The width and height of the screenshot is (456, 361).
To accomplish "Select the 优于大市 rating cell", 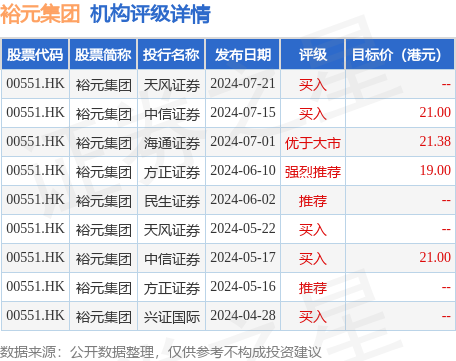I will click(x=313, y=143).
